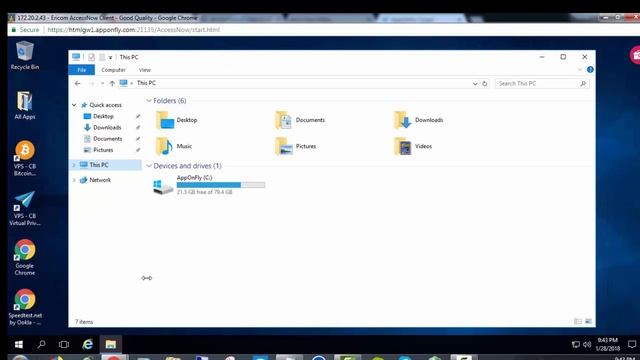This screenshot has width=640, height=360.
Task: Expand the ribbon with the chevron
Action: tap(580, 70)
